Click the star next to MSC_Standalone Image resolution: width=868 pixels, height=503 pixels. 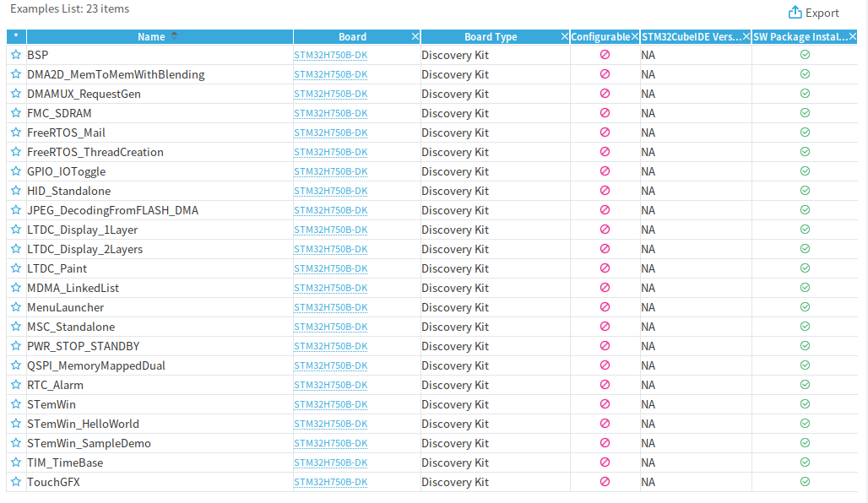(x=16, y=327)
